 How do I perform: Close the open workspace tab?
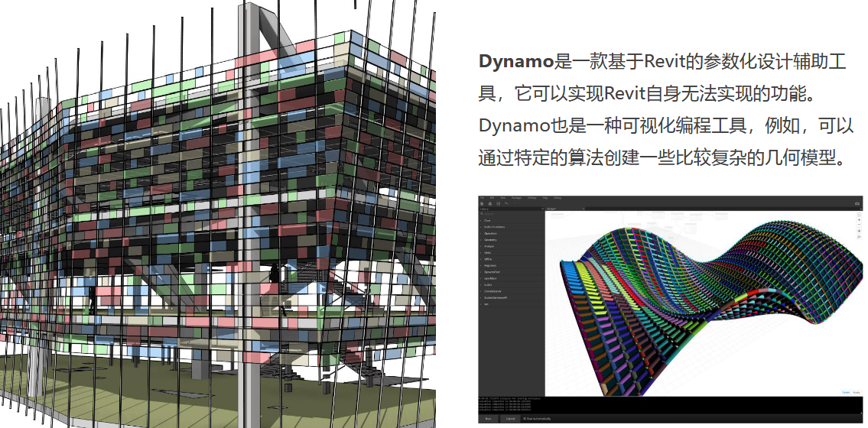tap(584, 209)
